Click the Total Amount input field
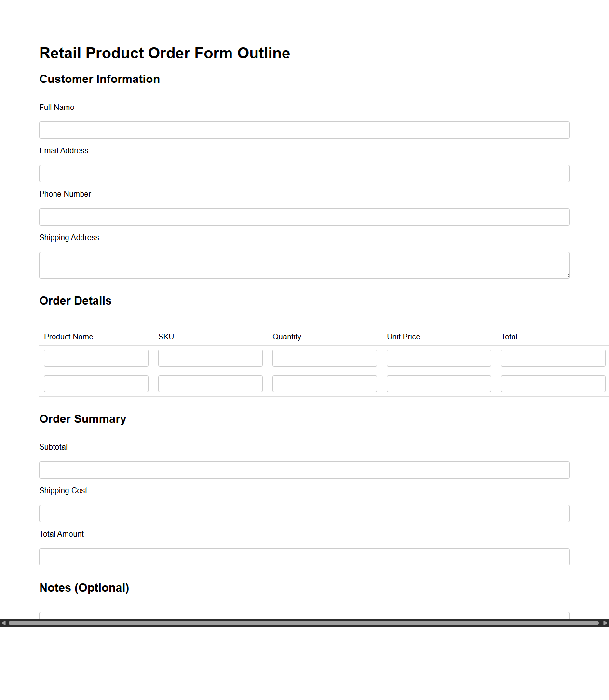The width and height of the screenshot is (609, 700). tap(304, 556)
